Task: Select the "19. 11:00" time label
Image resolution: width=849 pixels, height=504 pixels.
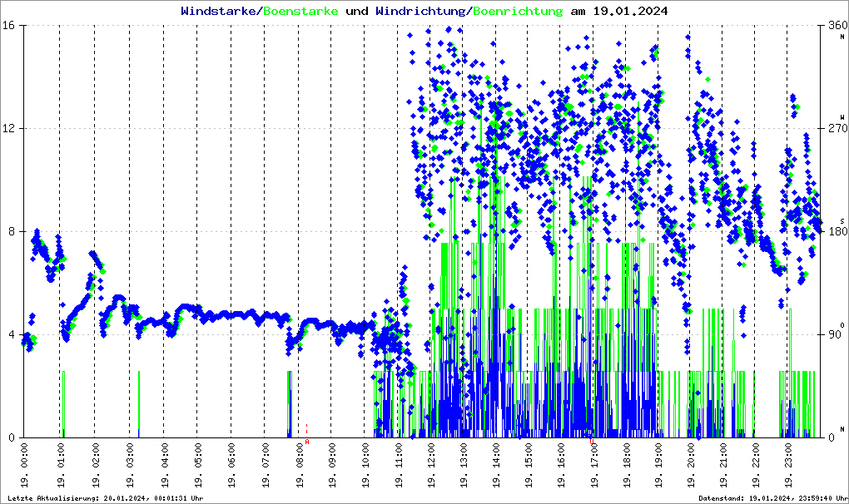Action: 399,465
